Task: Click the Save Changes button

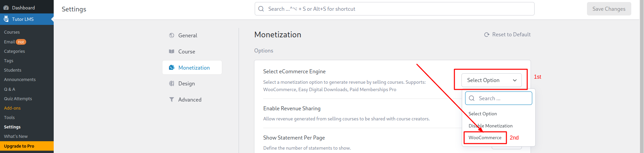Action: click(x=609, y=9)
